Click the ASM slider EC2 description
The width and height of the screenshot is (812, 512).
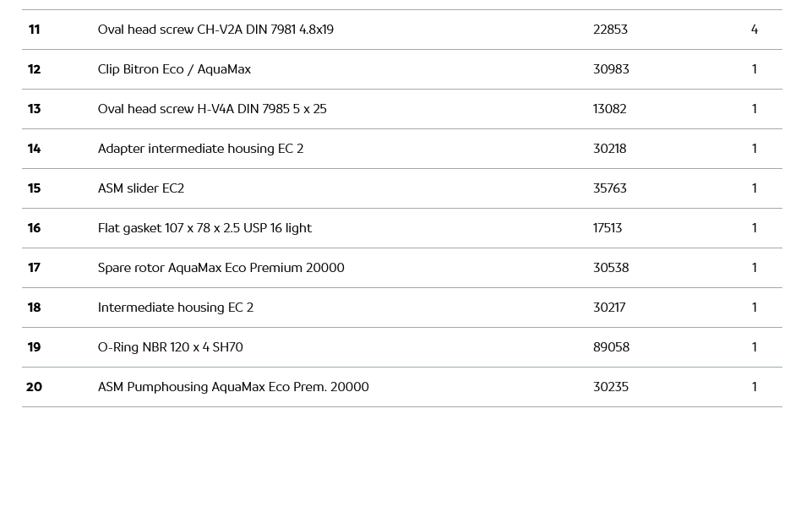point(141,188)
